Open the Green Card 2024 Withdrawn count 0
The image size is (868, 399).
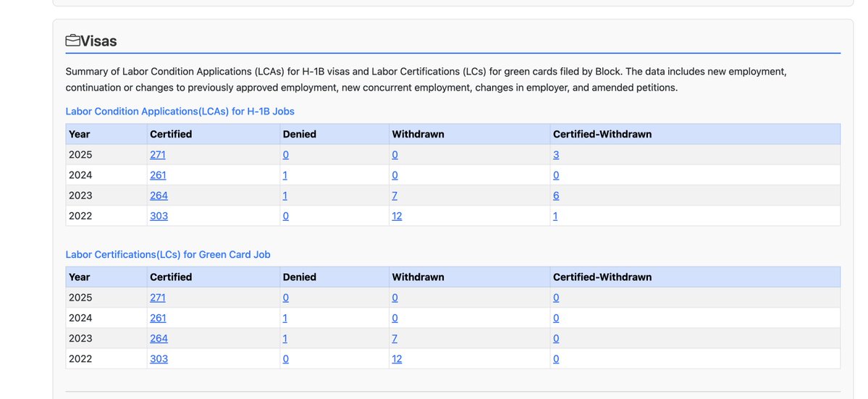point(395,318)
